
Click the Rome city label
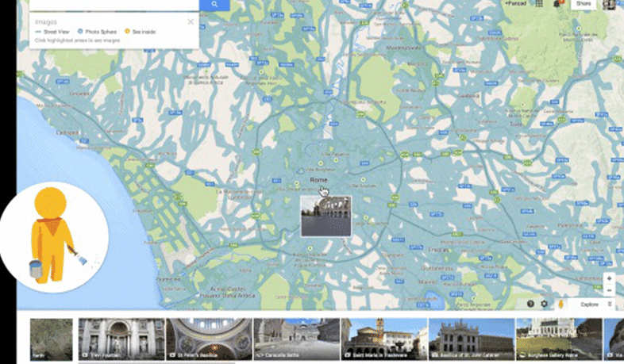coord(318,180)
